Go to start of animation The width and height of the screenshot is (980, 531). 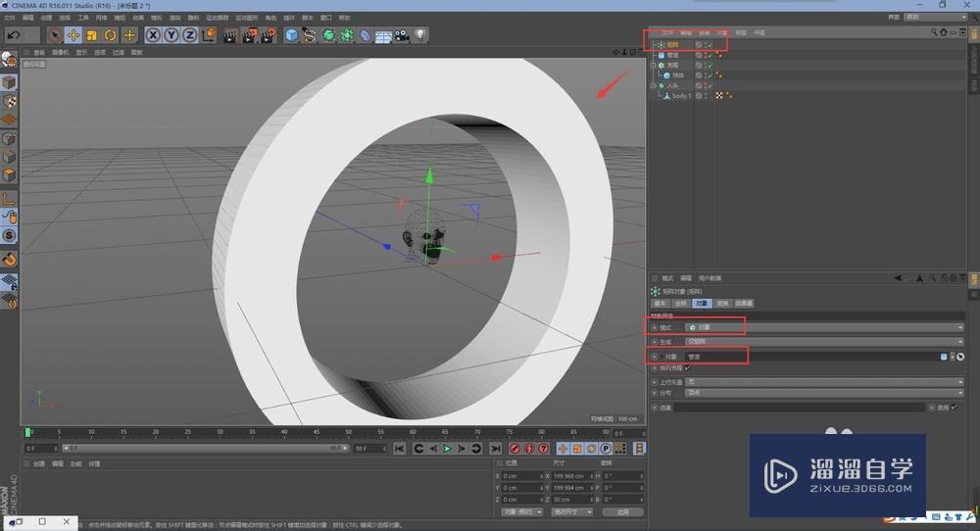pyautogui.click(x=400, y=449)
